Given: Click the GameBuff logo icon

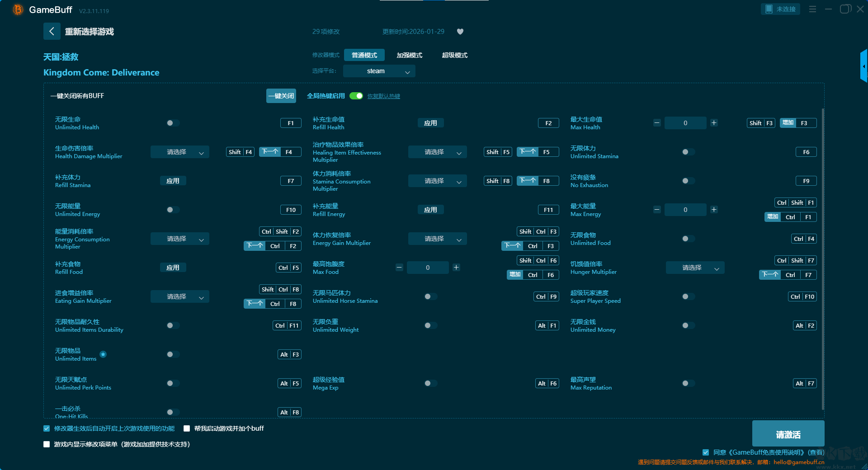Looking at the screenshot, I should (x=18, y=9).
